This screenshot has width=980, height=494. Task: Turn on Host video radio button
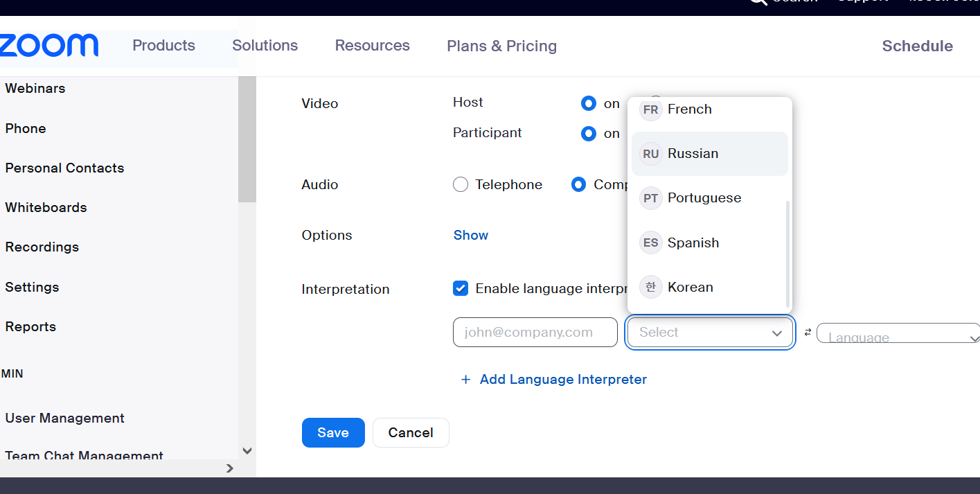pyautogui.click(x=588, y=103)
